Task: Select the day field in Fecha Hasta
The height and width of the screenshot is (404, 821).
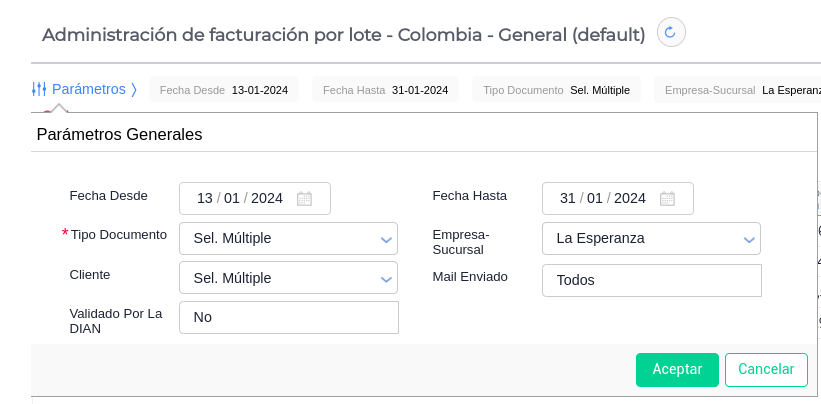Action: (x=568, y=199)
